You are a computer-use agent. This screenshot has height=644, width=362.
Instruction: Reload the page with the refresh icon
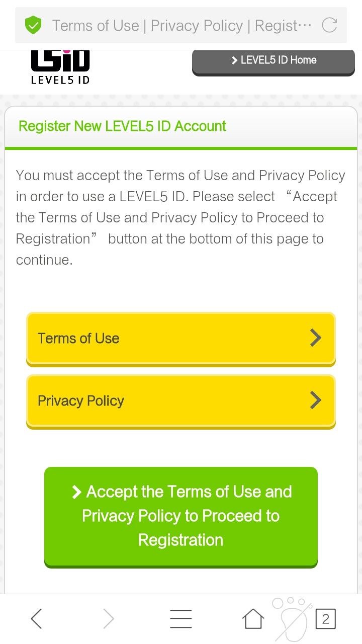click(329, 25)
